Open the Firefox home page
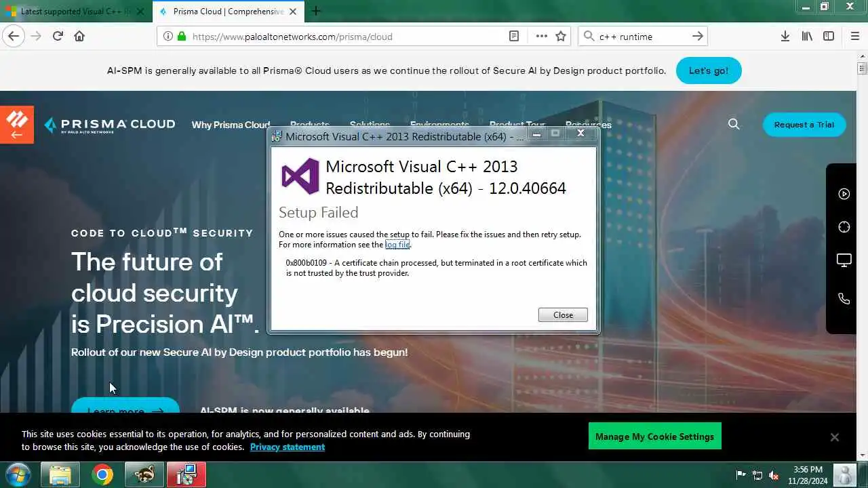This screenshot has width=868, height=488. pyautogui.click(x=79, y=36)
